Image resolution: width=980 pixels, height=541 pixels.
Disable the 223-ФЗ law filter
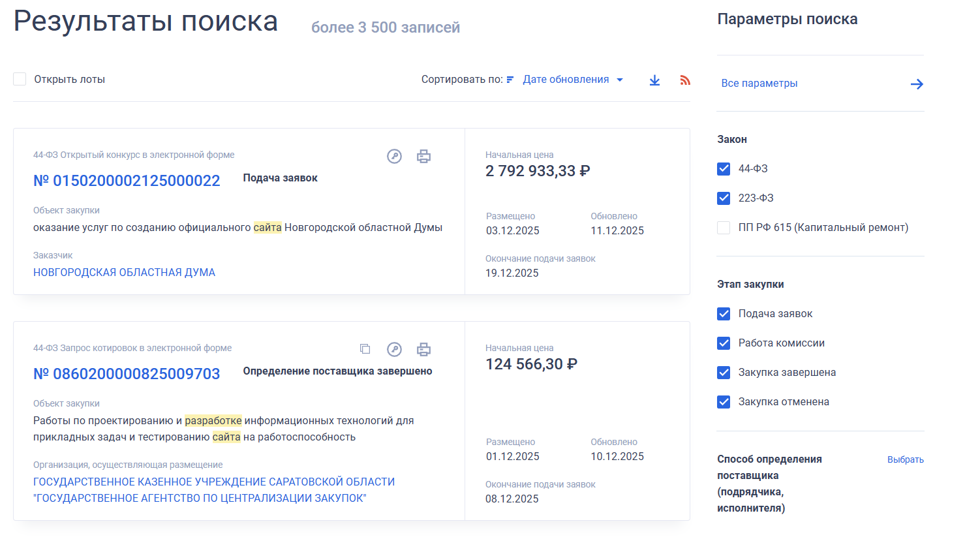tap(724, 198)
